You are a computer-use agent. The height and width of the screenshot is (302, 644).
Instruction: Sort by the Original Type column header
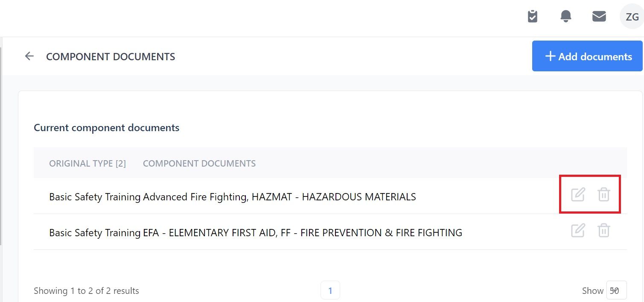[x=87, y=163]
